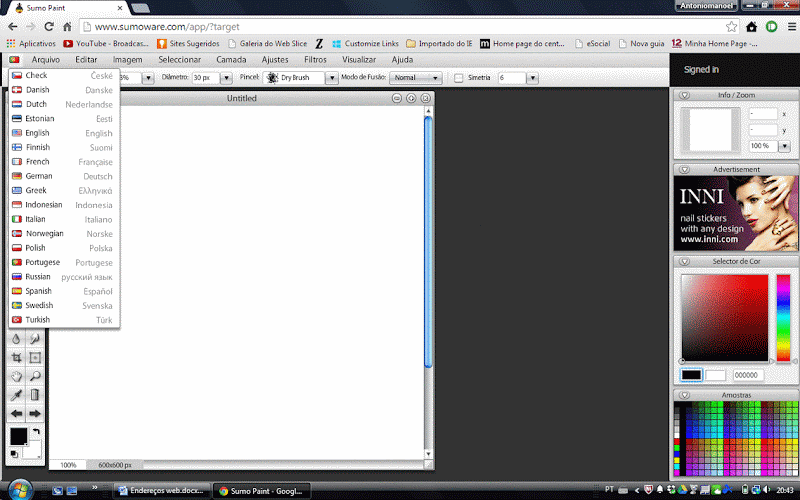Click the green extension icon in Chrome toolbar
Viewport: 800px width, 500px height.
click(771, 27)
